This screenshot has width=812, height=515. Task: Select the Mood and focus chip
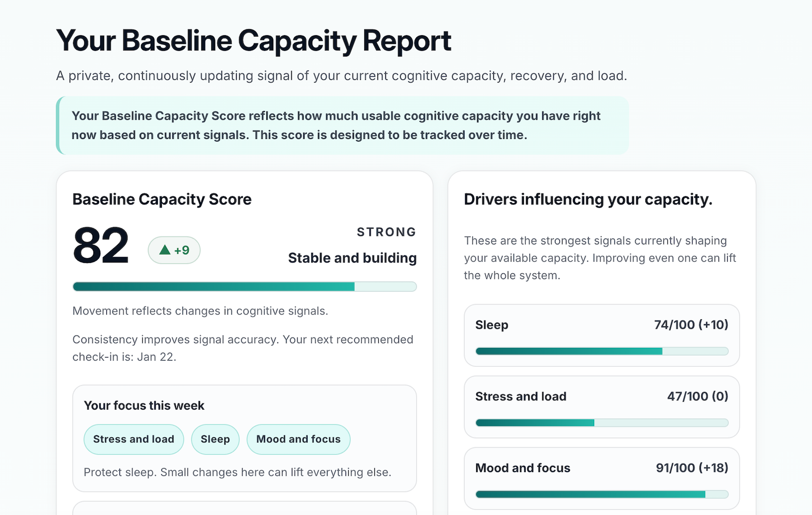coord(298,439)
